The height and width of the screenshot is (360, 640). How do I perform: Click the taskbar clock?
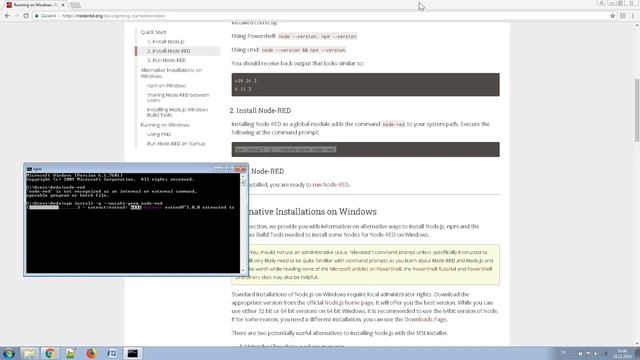623,353
